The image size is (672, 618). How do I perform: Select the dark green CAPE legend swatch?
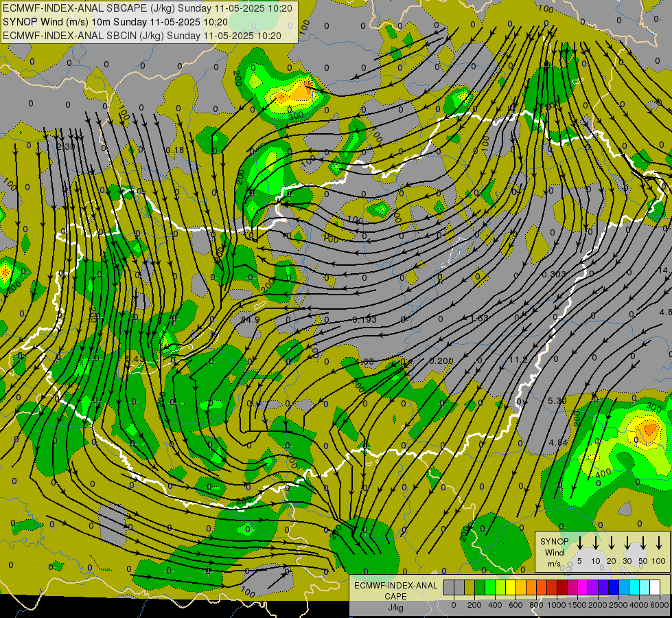pos(480,587)
